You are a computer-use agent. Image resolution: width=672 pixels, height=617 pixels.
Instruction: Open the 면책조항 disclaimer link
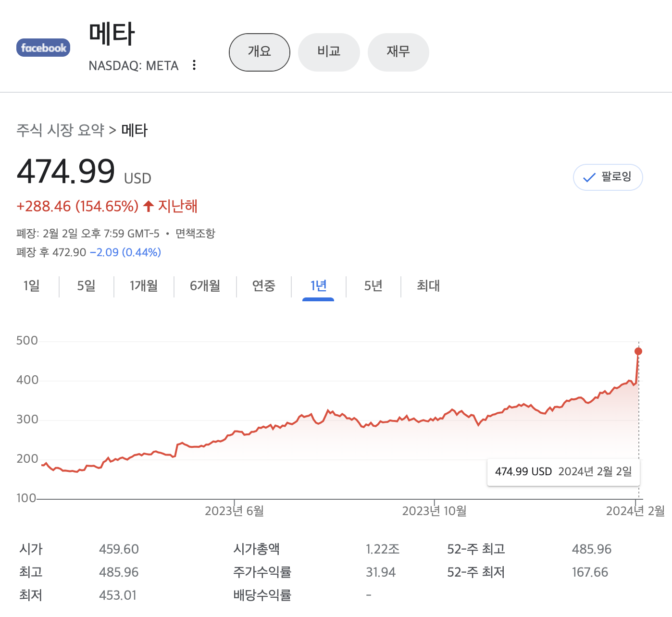(x=195, y=234)
